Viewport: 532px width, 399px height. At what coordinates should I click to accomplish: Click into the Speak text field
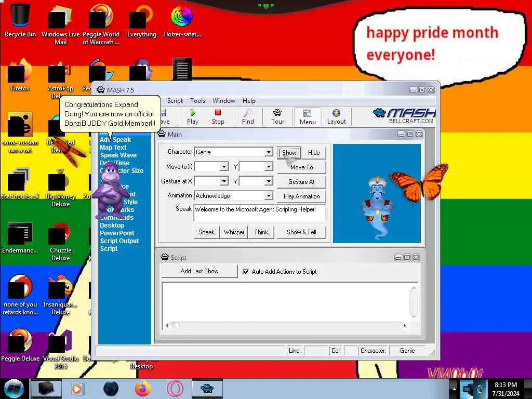click(x=260, y=212)
